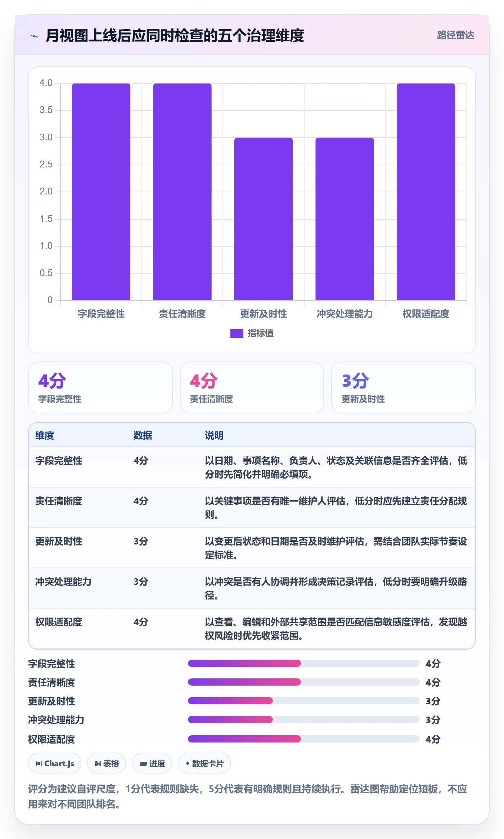Viewport: 504px width, 839px height.
Task: Open the 3分 更新及时性 stat card
Action: click(404, 387)
